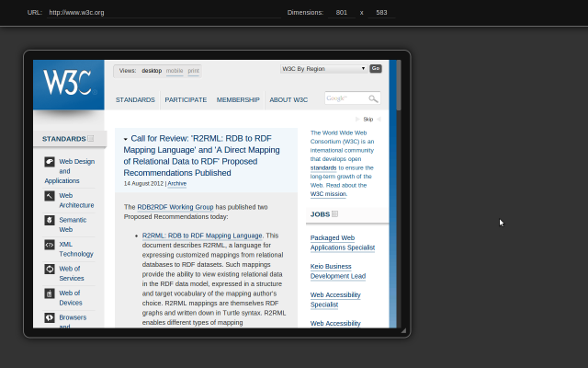Open Web Design and Applications link
This screenshot has width=588, height=368.
(70, 171)
